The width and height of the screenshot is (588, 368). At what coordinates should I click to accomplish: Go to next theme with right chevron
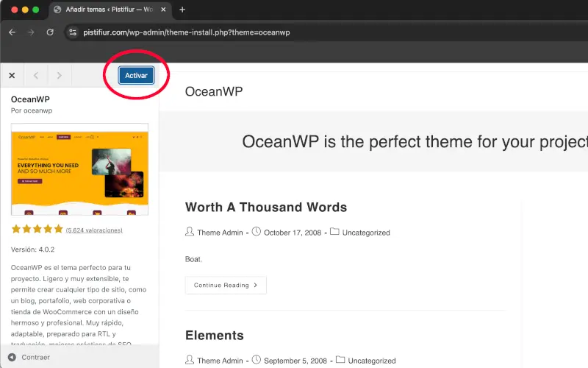coord(60,76)
